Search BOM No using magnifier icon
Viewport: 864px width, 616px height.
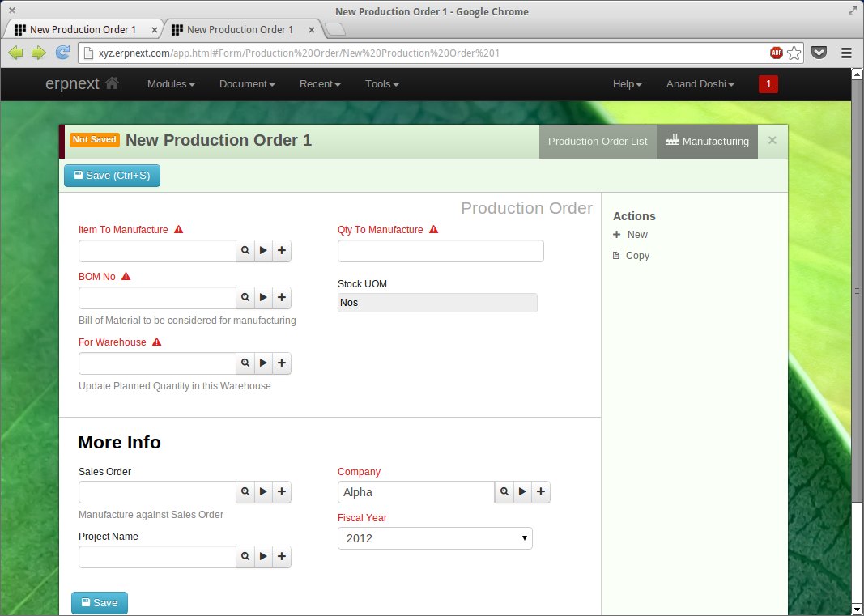245,298
